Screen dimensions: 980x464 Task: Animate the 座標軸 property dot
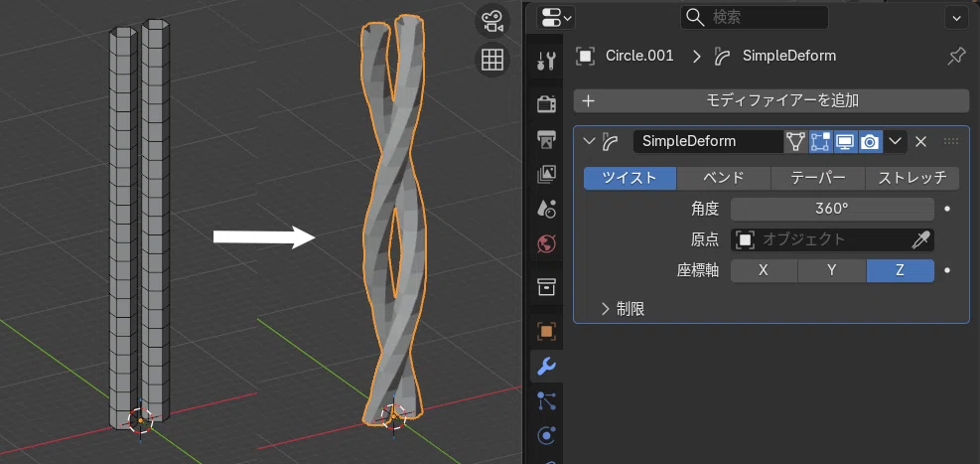(x=947, y=271)
